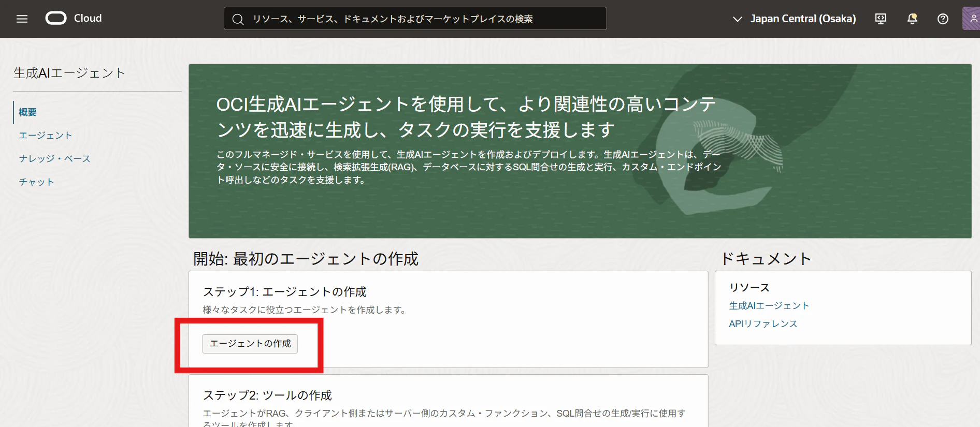The image size is (980, 427).
Task: Open the user profile avatar
Action: coord(971,19)
